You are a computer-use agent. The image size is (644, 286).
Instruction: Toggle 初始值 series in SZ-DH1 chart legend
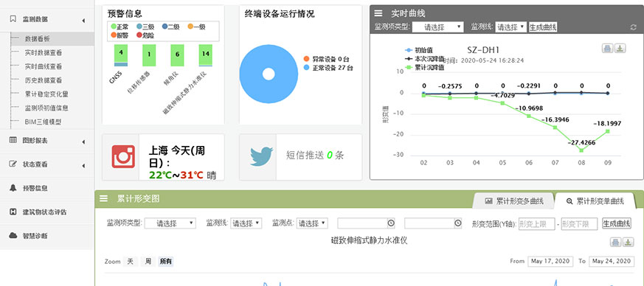pyautogui.click(x=419, y=50)
